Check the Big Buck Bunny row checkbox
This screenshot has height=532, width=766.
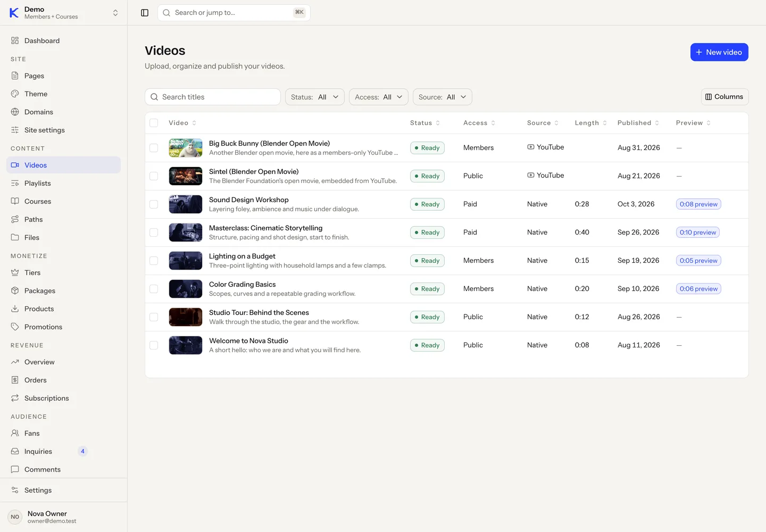tap(154, 148)
